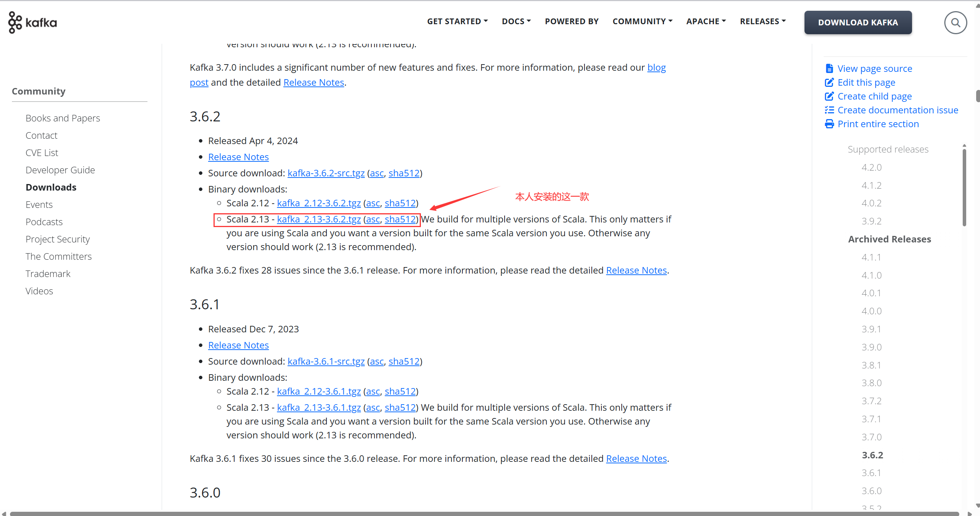Open the Docs dropdown menu

[516, 22]
